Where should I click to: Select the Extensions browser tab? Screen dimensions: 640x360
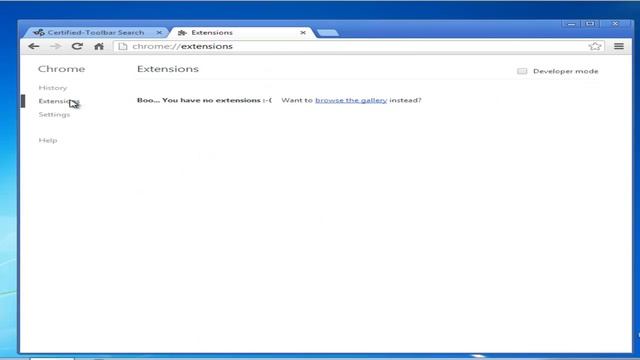pos(241,32)
